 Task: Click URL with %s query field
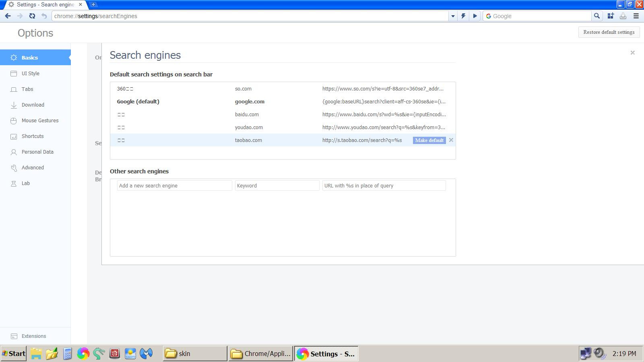click(384, 185)
